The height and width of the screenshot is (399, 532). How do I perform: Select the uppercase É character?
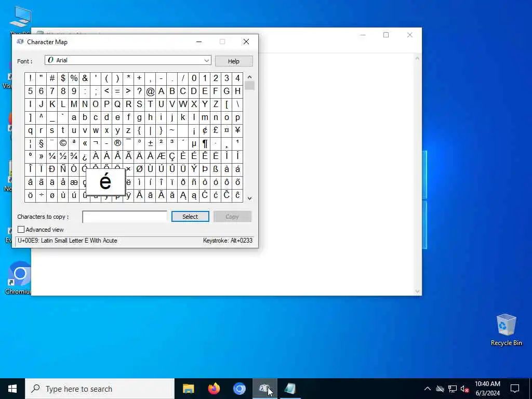tap(194, 156)
